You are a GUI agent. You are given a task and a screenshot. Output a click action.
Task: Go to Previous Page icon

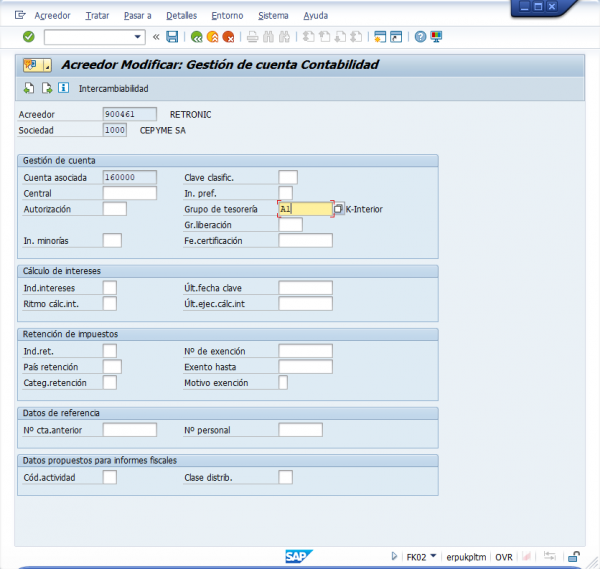point(324,37)
